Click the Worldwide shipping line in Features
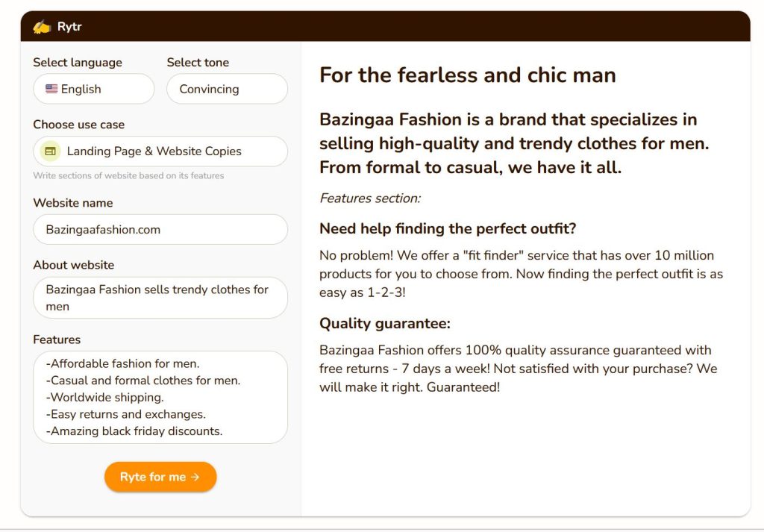Screen dimensions: 764x532 pos(104,398)
